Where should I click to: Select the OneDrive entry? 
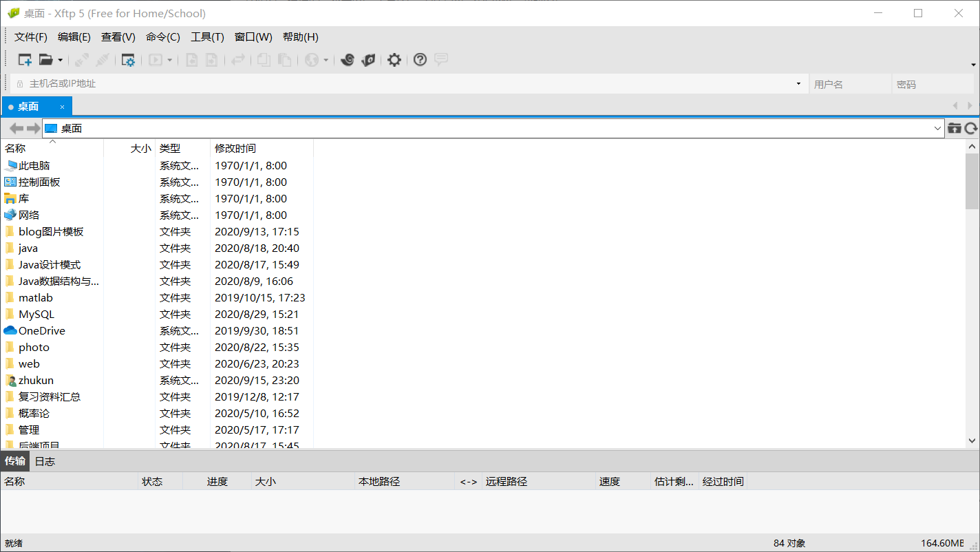tap(42, 331)
